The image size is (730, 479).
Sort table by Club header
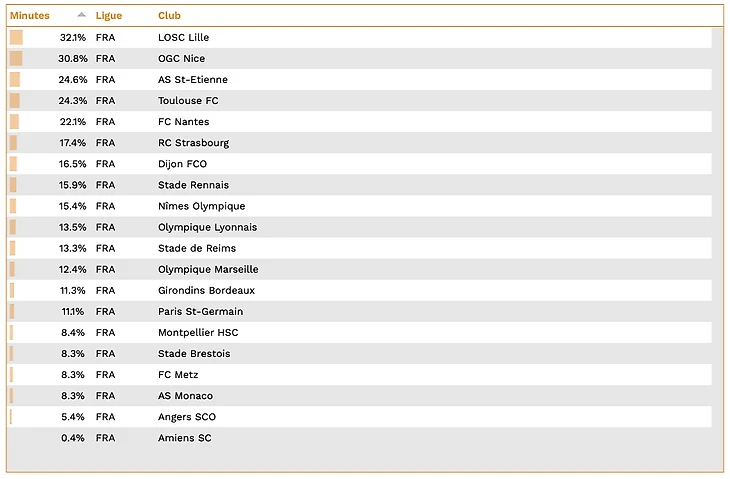[169, 15]
